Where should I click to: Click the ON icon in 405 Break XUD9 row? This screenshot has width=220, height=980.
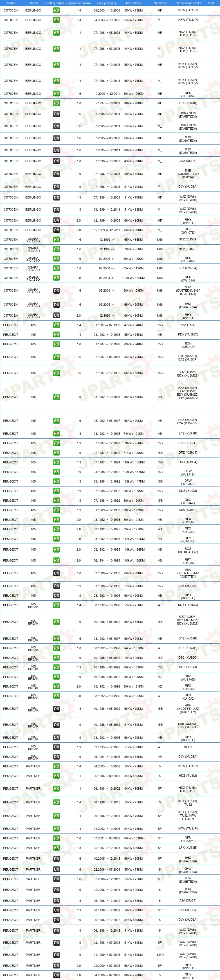[x=56, y=747]
